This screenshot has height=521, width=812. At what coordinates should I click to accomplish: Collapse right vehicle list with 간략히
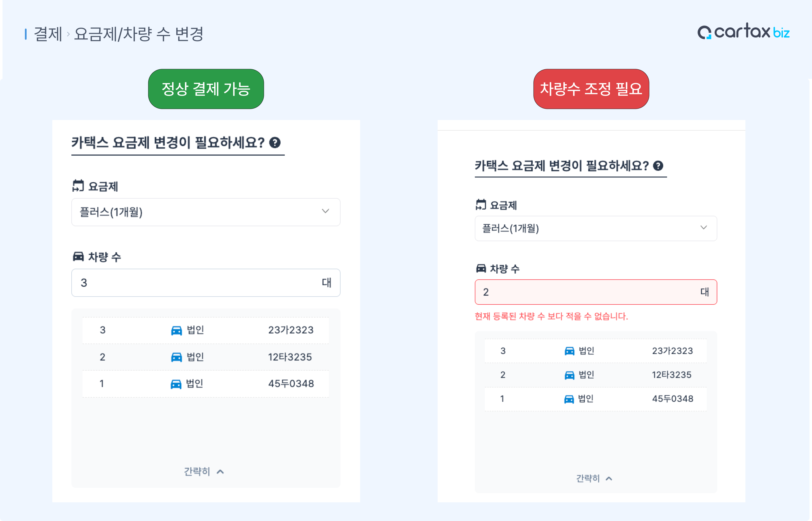[x=594, y=478]
